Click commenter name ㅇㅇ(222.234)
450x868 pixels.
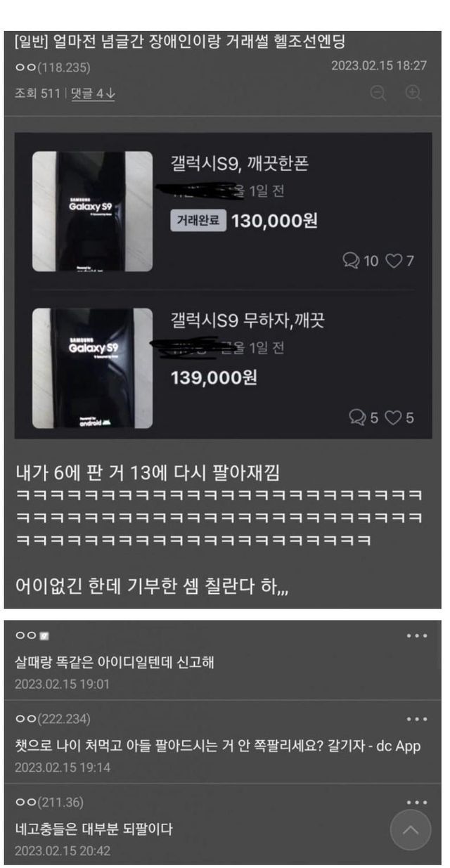click(52, 719)
